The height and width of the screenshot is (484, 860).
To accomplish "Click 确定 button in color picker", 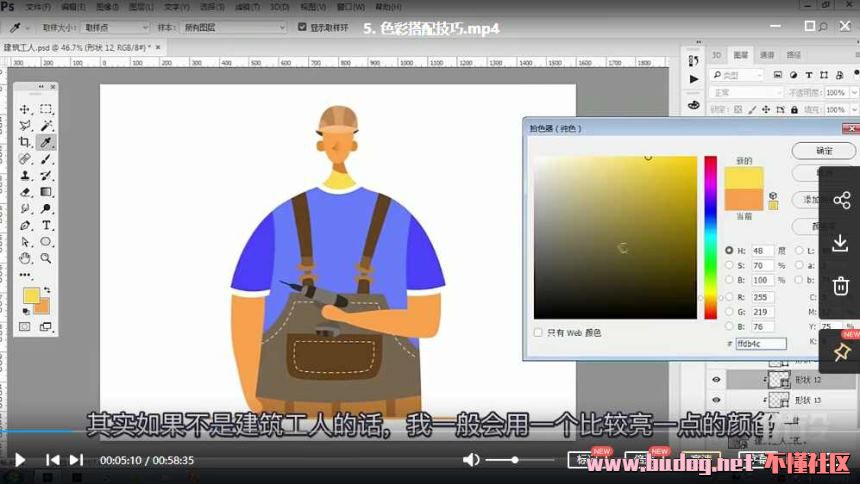I will click(823, 150).
